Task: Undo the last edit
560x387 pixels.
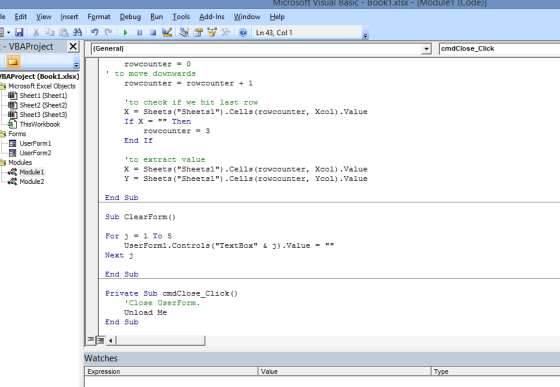Action: click(x=94, y=32)
